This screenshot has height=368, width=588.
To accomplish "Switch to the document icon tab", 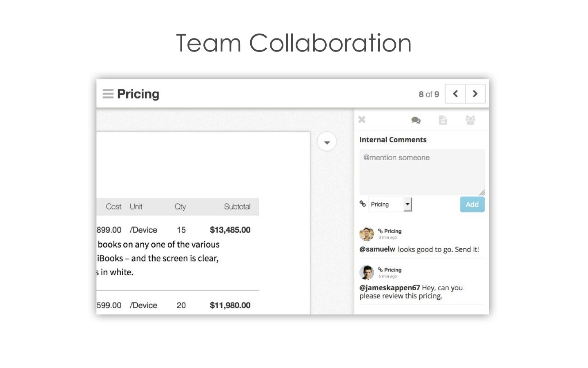I will pos(443,120).
